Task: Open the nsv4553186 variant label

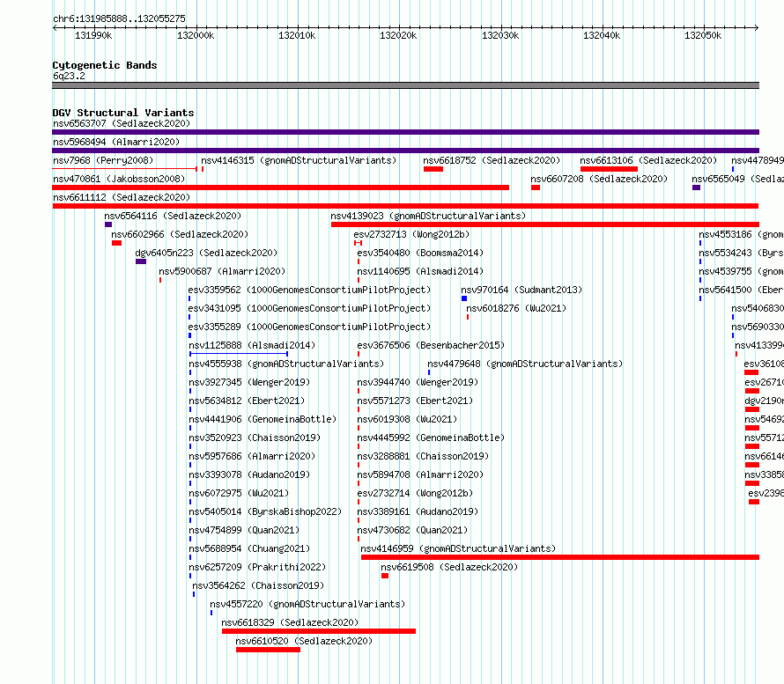Action: (x=741, y=234)
